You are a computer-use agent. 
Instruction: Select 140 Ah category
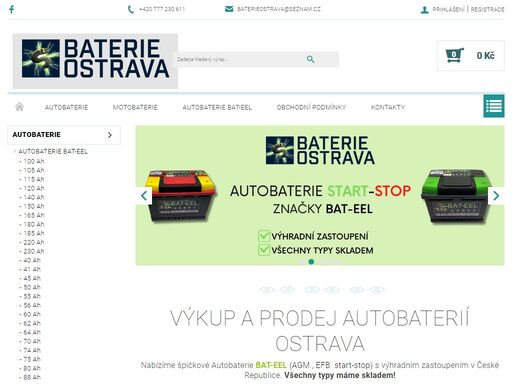coord(34,197)
